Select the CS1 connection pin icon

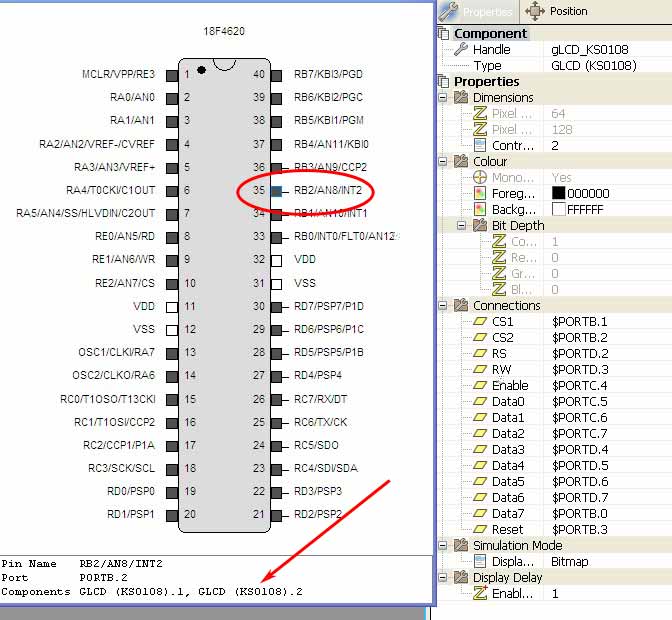point(480,321)
